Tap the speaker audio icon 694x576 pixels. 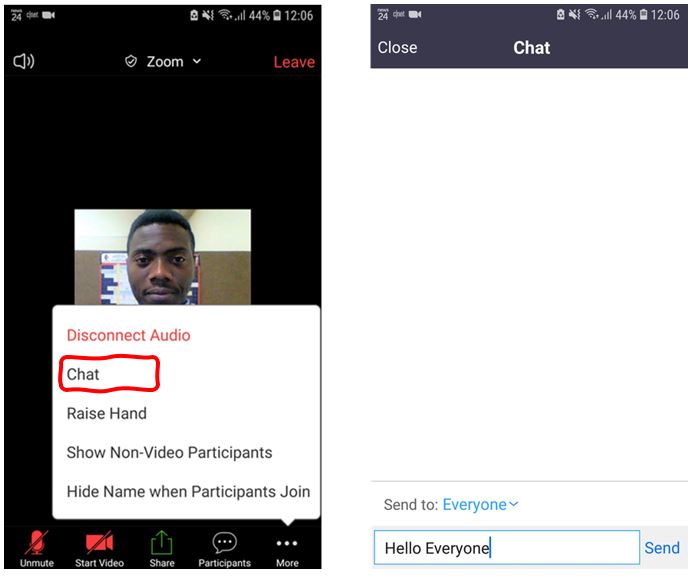click(24, 62)
